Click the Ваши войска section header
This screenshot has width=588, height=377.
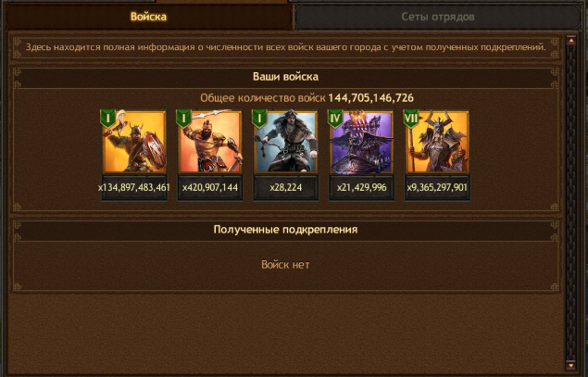point(285,77)
